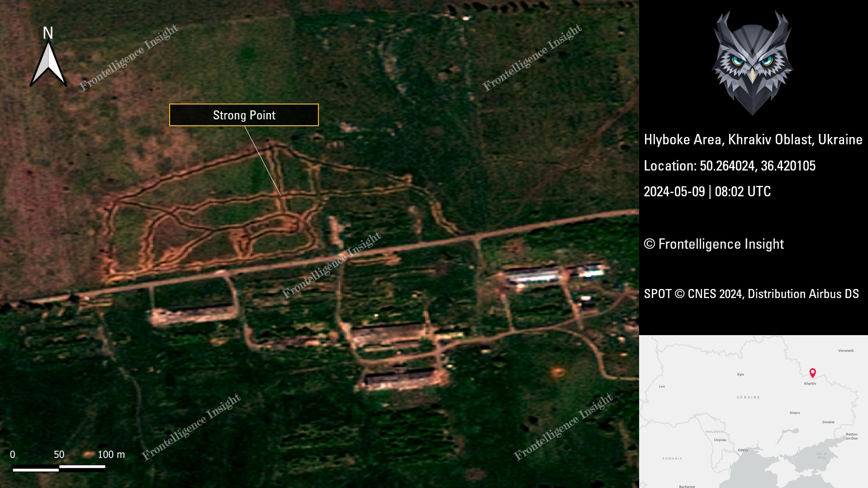
Task: Click the north arrow compass icon
Action: pos(48,64)
